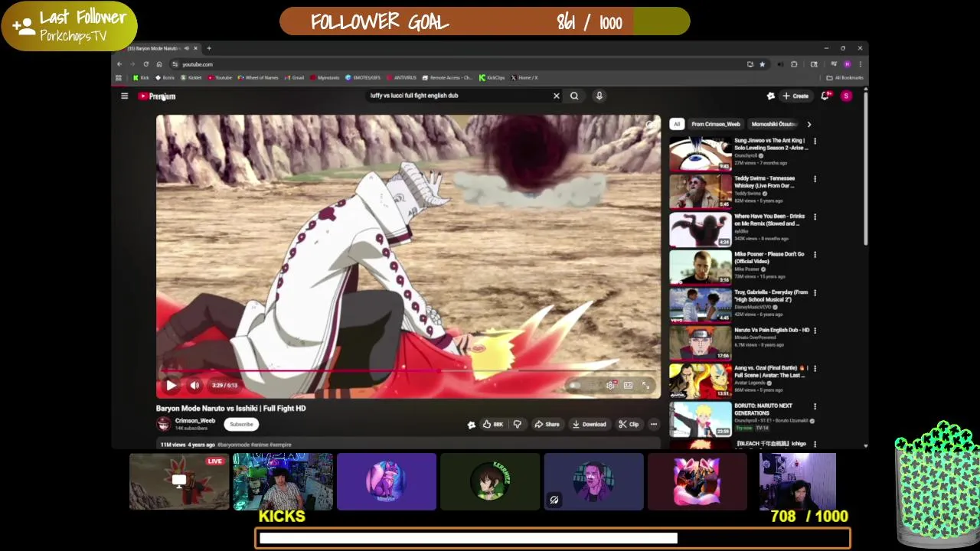This screenshot has width=980, height=551.
Task: Open the EMOTES/GIFS bookmark
Action: click(x=363, y=77)
